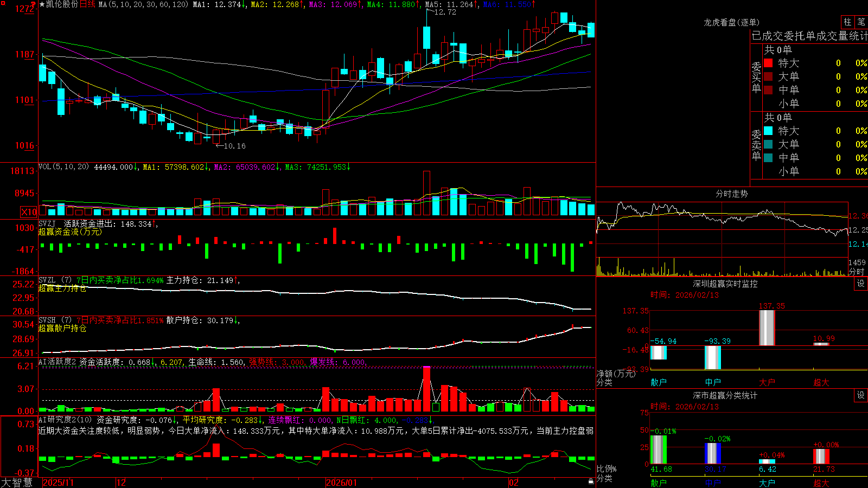Screen dimensions: 868x488
Task: Select the 分时走势 panel title
Action: tap(732, 194)
